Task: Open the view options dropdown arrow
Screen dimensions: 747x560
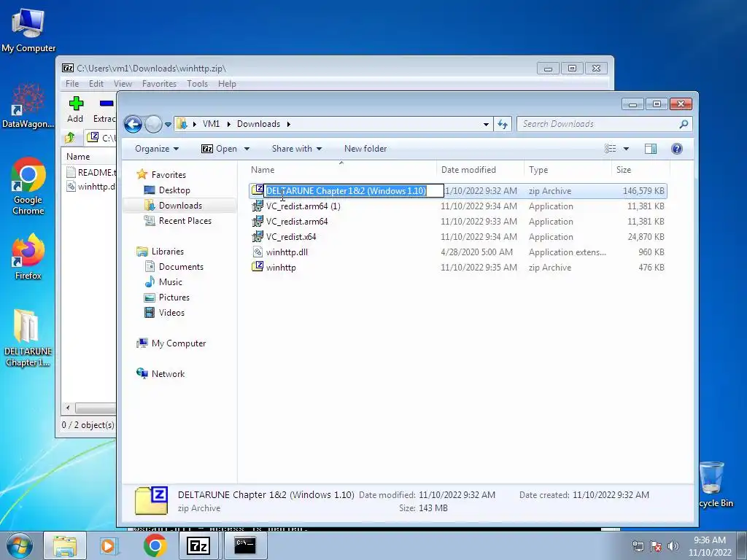Action: coord(626,149)
